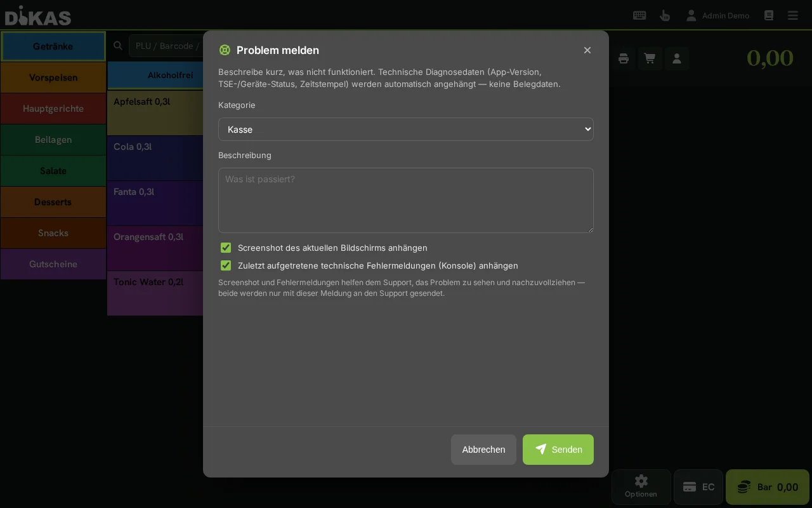
Task: Open the shopping cart icon
Action: (x=650, y=58)
